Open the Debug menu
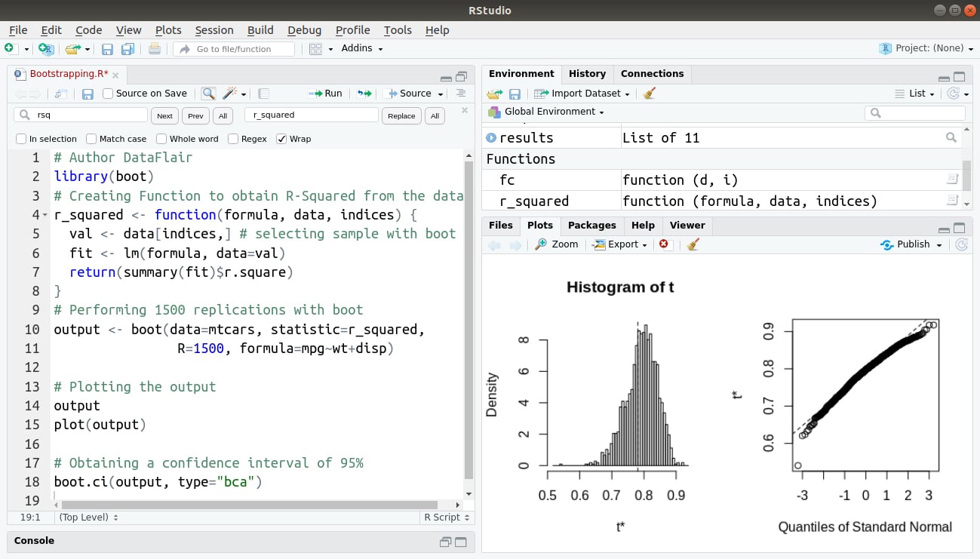The height and width of the screenshot is (559, 980). click(304, 30)
